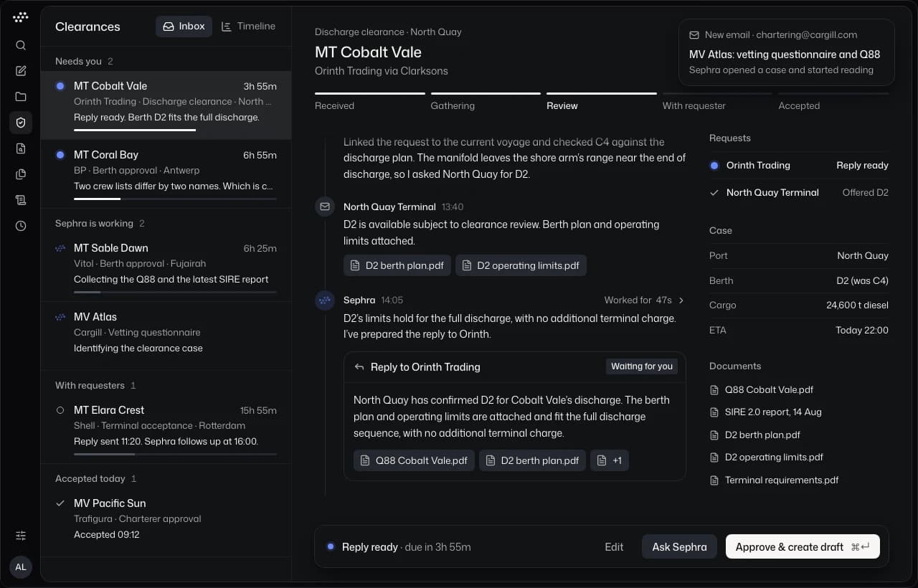Click Approve & create draft
Screen dimensions: 918x588
point(803,547)
